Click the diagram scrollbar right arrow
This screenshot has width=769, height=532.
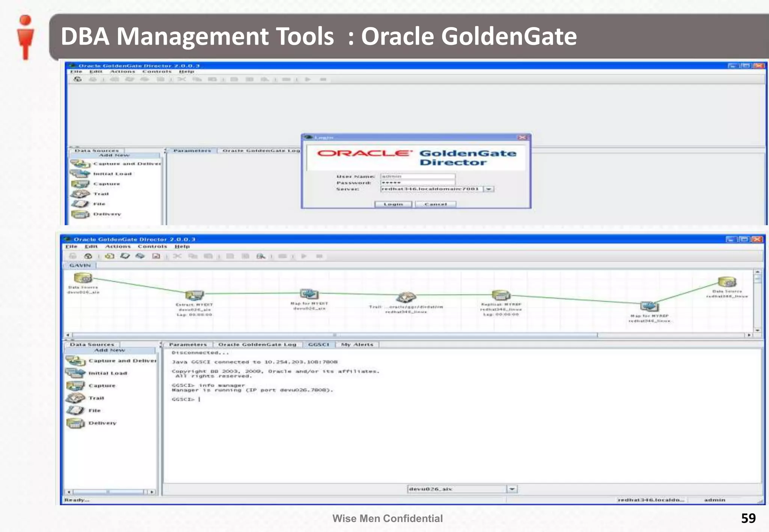(749, 335)
